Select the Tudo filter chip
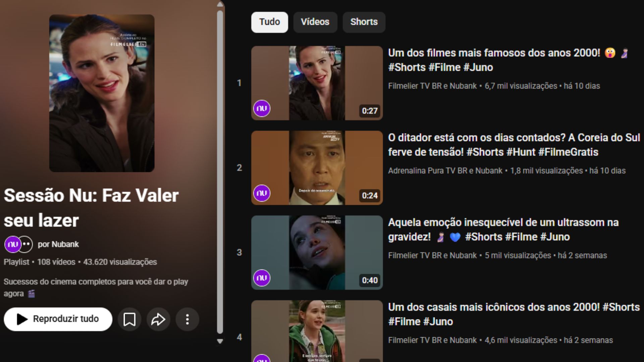The width and height of the screenshot is (644, 362). click(269, 22)
